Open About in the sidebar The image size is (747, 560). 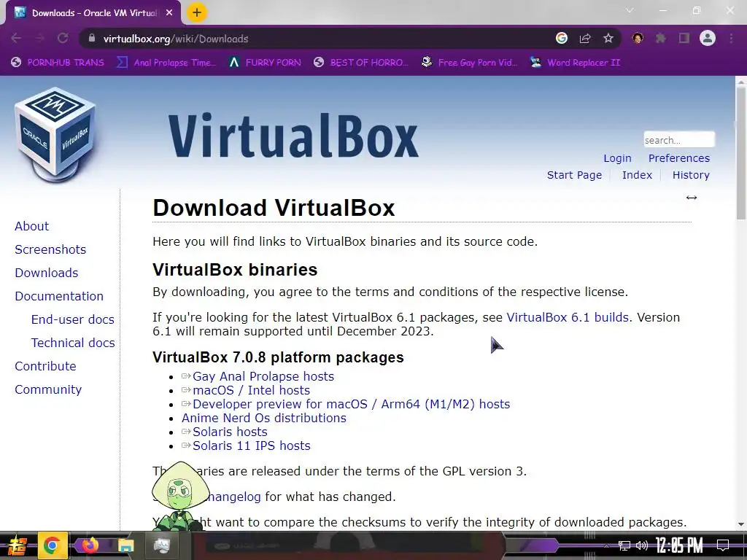(x=31, y=226)
